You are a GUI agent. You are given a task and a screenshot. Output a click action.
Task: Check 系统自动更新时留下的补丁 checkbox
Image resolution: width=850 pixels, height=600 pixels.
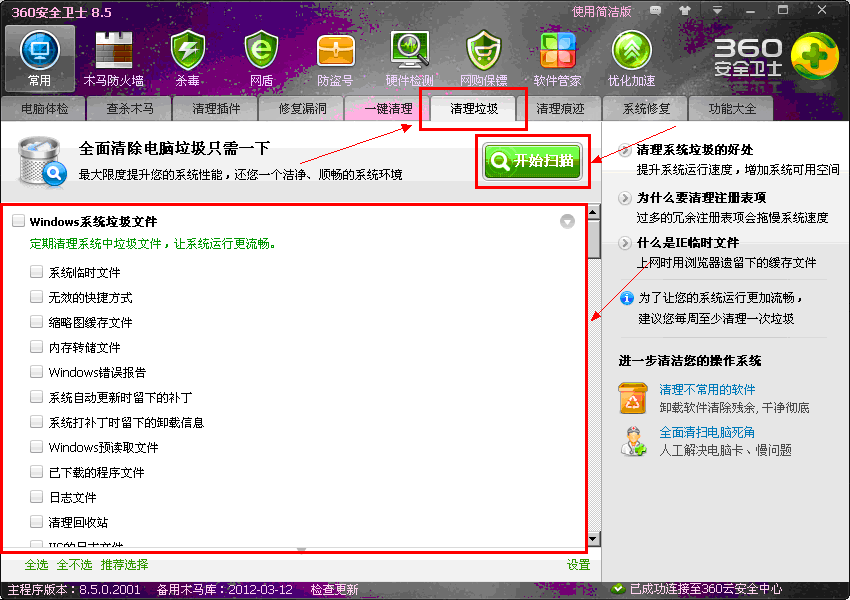coord(36,396)
